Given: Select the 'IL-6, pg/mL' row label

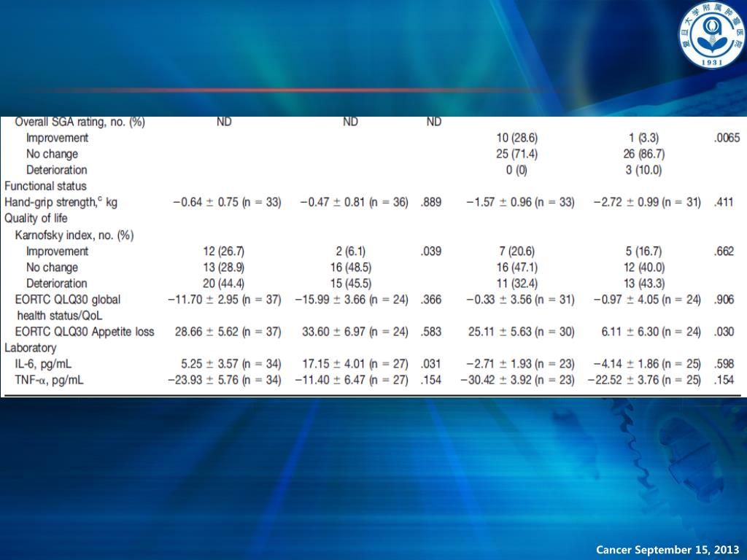Looking at the screenshot, I should (x=43, y=365).
